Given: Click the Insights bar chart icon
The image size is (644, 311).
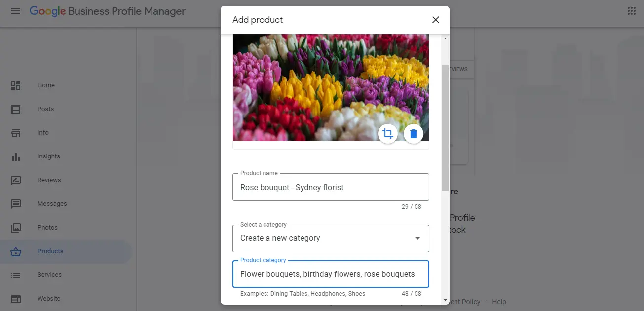Looking at the screenshot, I should (16, 156).
